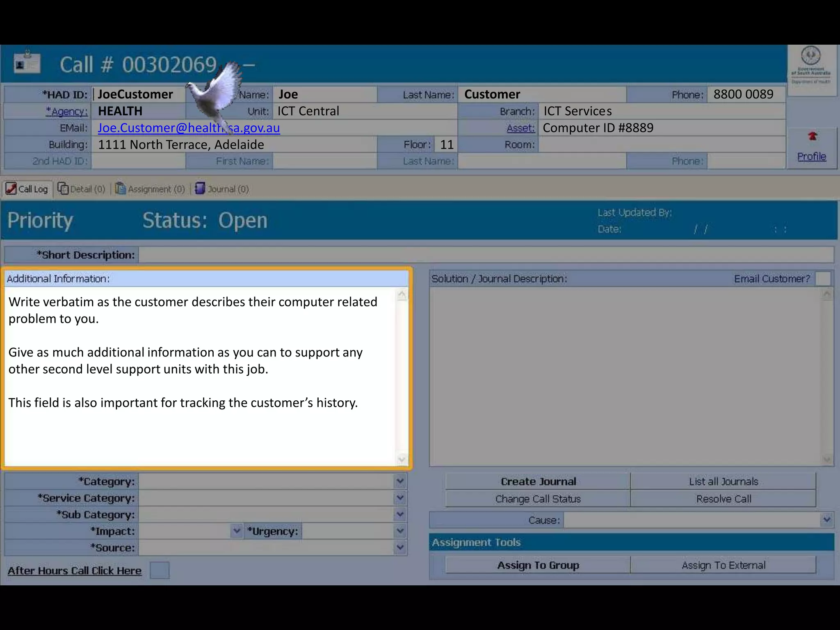
Task: Click the Resolve Call button
Action: 723,499
